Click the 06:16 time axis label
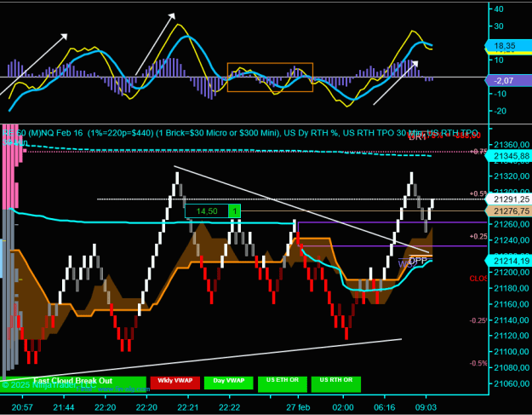This screenshot has width=532, height=415. (385, 406)
